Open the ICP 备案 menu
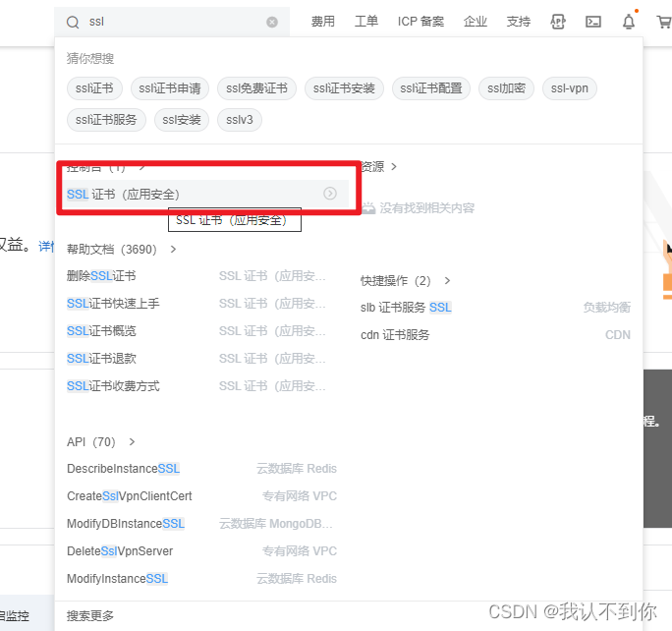 (420, 22)
